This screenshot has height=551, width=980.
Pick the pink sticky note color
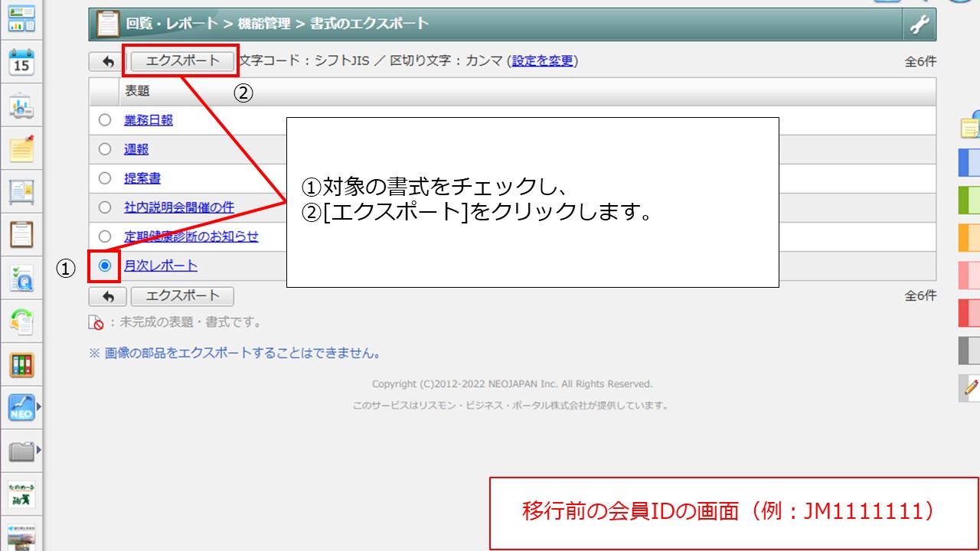(969, 275)
